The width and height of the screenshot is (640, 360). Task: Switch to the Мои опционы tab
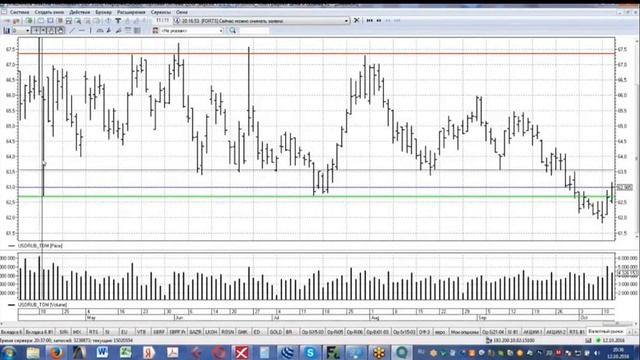[464, 332]
